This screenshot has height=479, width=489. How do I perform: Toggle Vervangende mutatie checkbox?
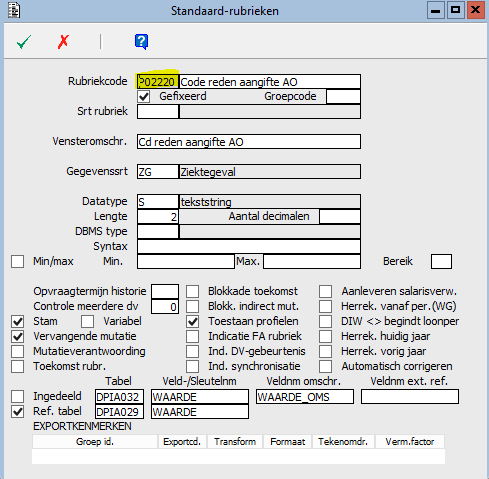coord(17,337)
